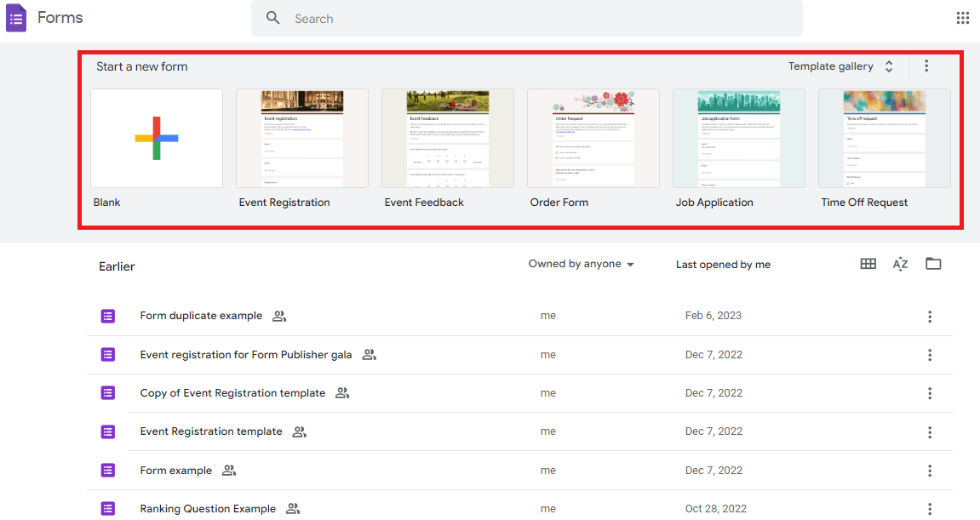
Task: Open more actions for Form duplicate example
Action: (930, 317)
